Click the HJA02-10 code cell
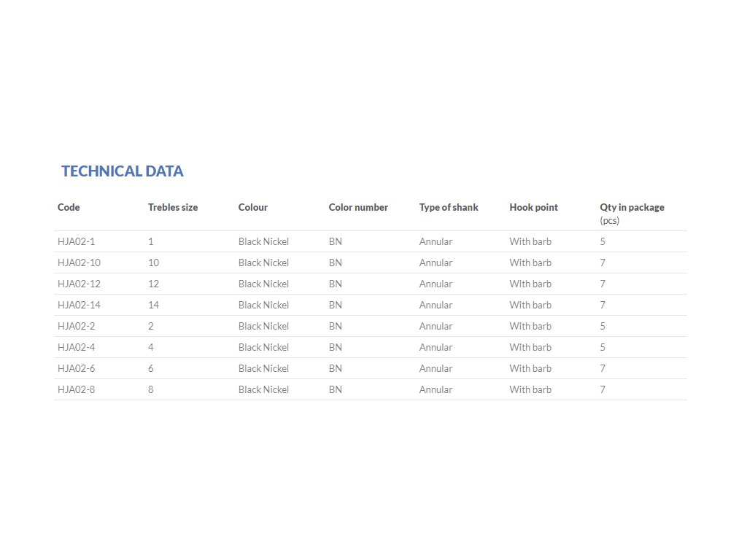The height and width of the screenshot is (560, 747). 79,262
